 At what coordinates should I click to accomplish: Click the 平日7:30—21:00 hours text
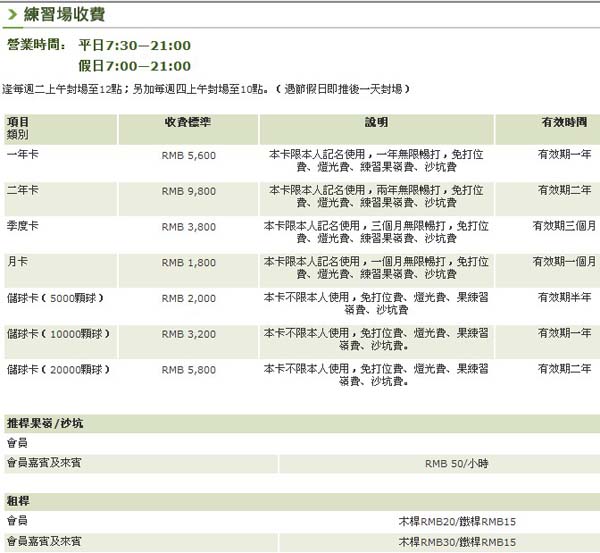tap(134, 46)
